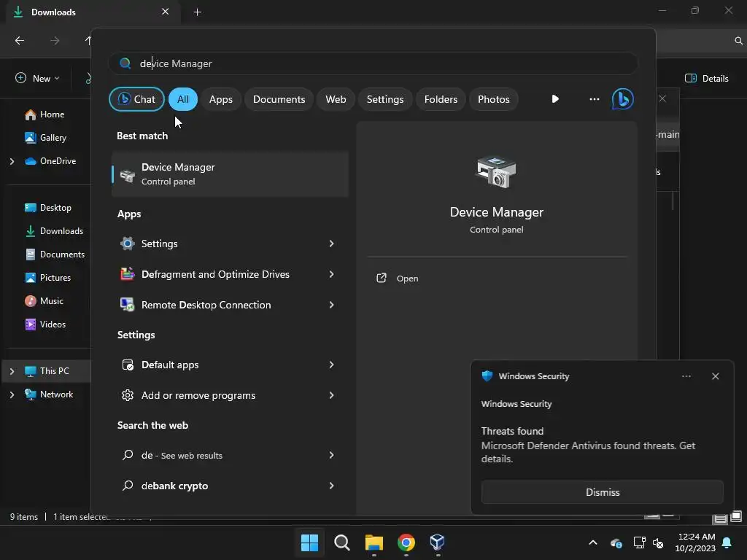Open search options three-dot menu
Image resolution: width=747 pixels, height=560 pixels.
[x=594, y=99]
